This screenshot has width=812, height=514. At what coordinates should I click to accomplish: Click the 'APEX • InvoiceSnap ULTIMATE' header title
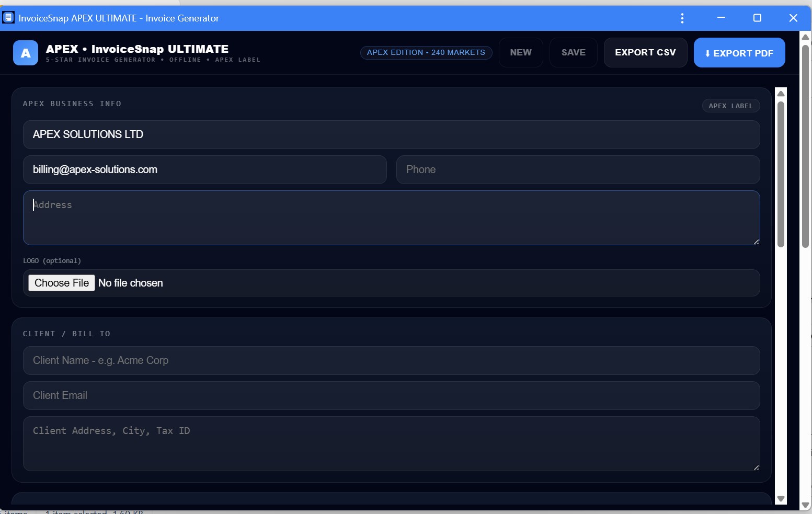coord(137,49)
